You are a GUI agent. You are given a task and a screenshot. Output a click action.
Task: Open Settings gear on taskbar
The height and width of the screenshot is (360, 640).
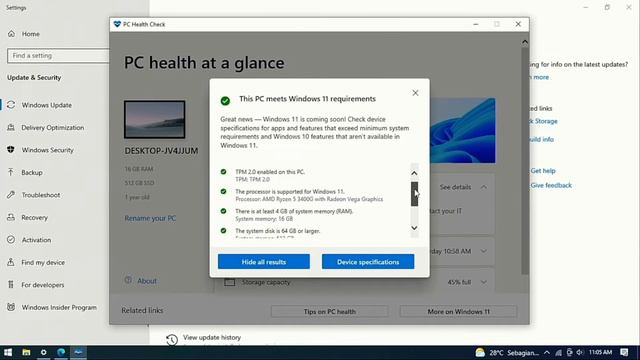tap(44, 352)
